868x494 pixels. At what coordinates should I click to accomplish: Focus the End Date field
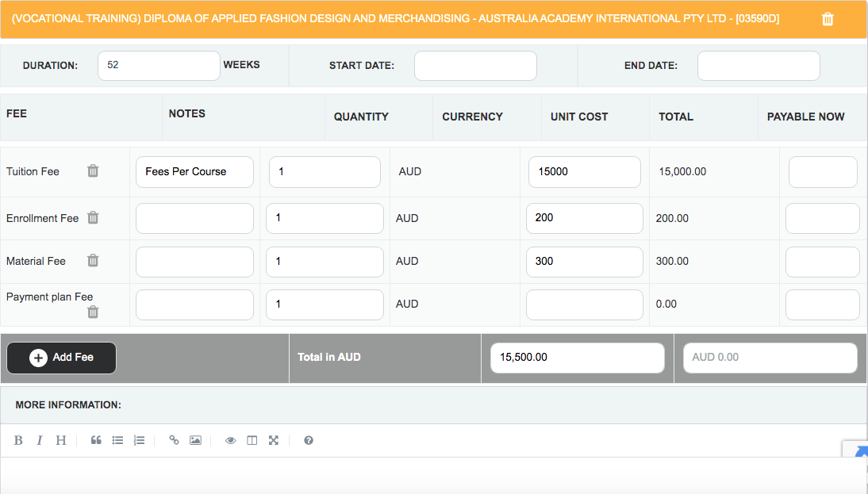(759, 65)
